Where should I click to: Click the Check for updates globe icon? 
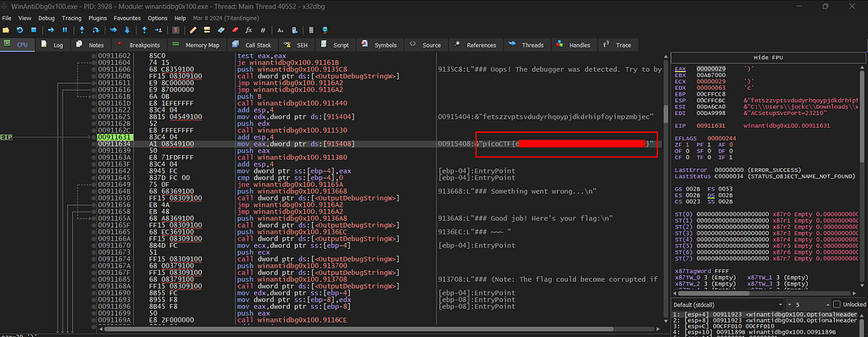click(325, 30)
